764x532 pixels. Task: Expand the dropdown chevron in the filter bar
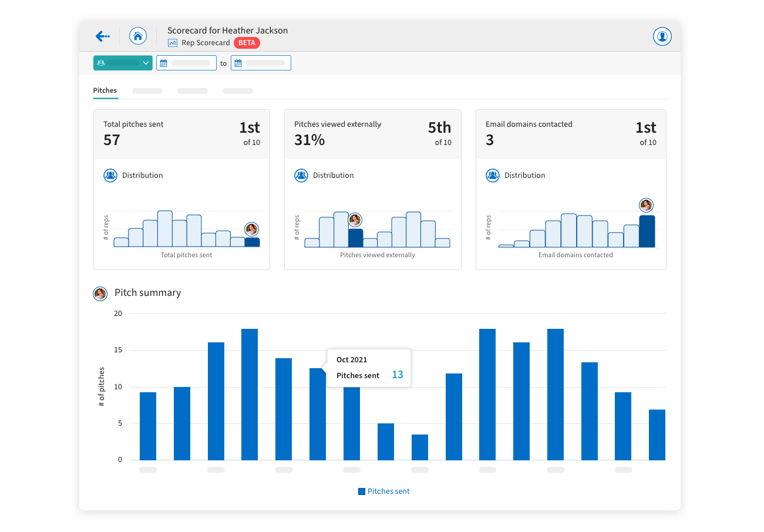click(146, 62)
